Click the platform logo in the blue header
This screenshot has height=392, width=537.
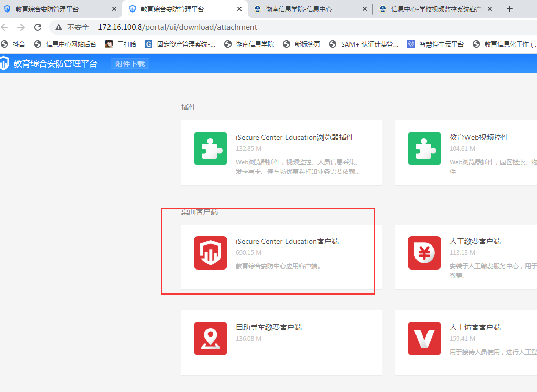coord(5,64)
